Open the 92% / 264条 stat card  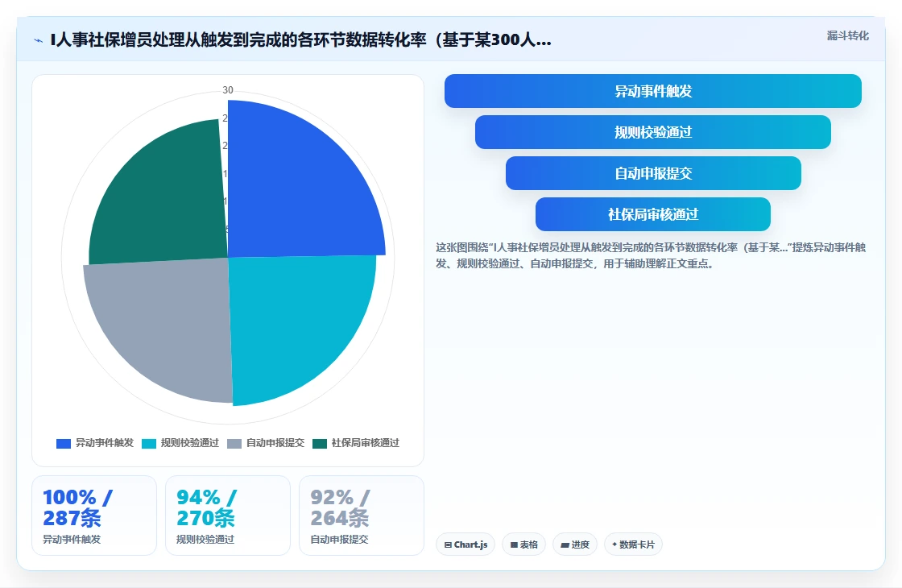pos(362,516)
